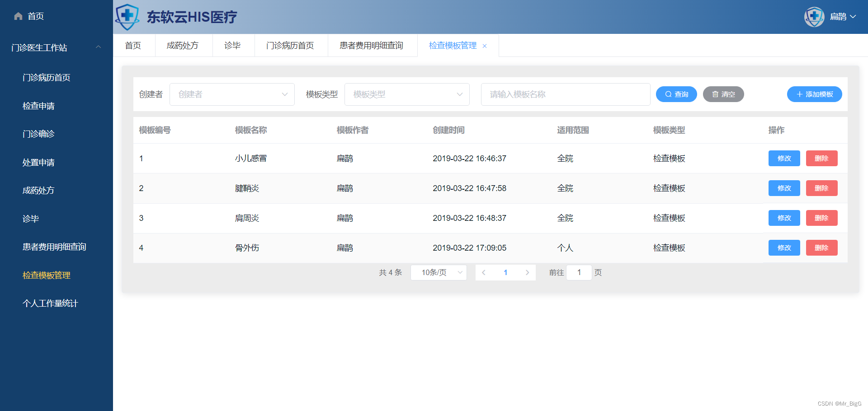Click the 创建时间 column header
Screen dimensions: 868x411
pos(449,131)
